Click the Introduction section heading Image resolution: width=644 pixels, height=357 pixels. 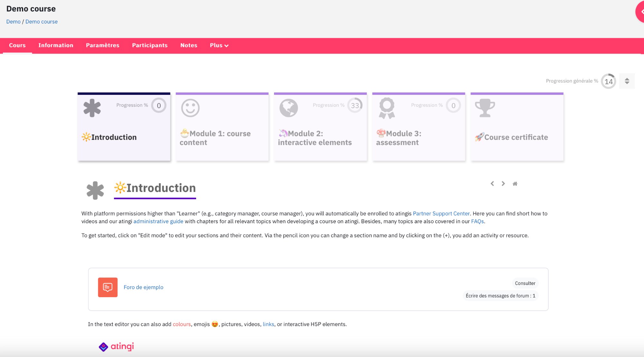pyautogui.click(x=155, y=188)
